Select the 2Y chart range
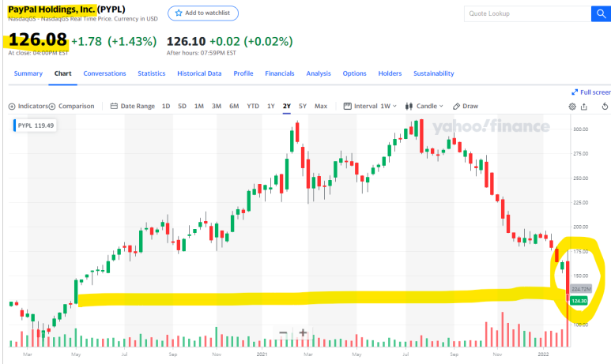This screenshot has height=364, width=611. click(287, 107)
